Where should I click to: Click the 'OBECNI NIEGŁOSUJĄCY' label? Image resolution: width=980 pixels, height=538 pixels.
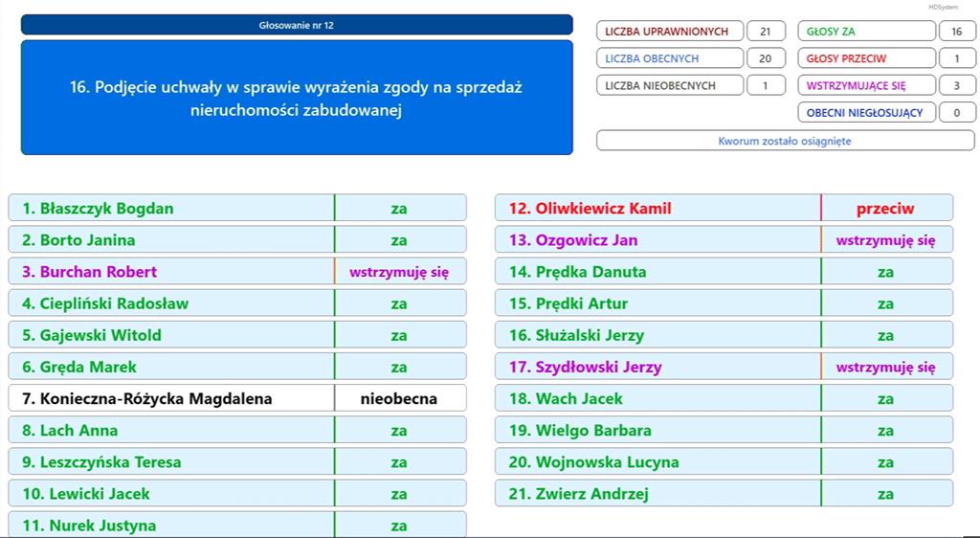pos(866,113)
